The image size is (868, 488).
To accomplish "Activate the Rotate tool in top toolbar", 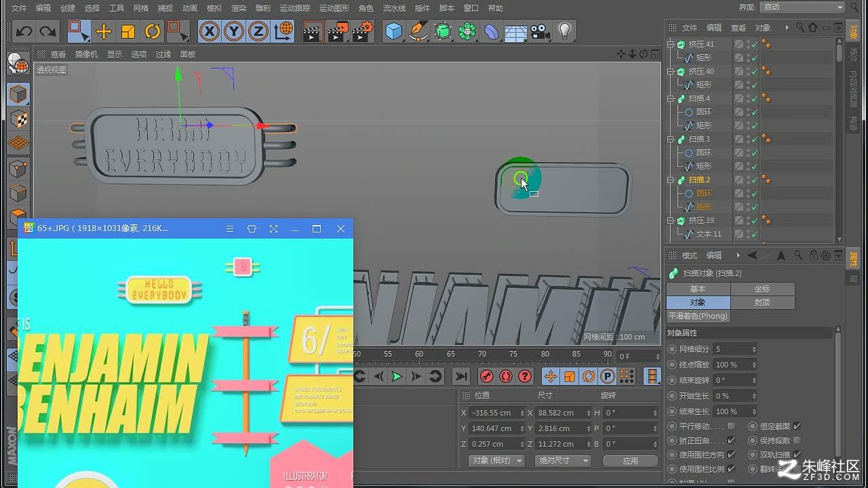I will coord(153,31).
